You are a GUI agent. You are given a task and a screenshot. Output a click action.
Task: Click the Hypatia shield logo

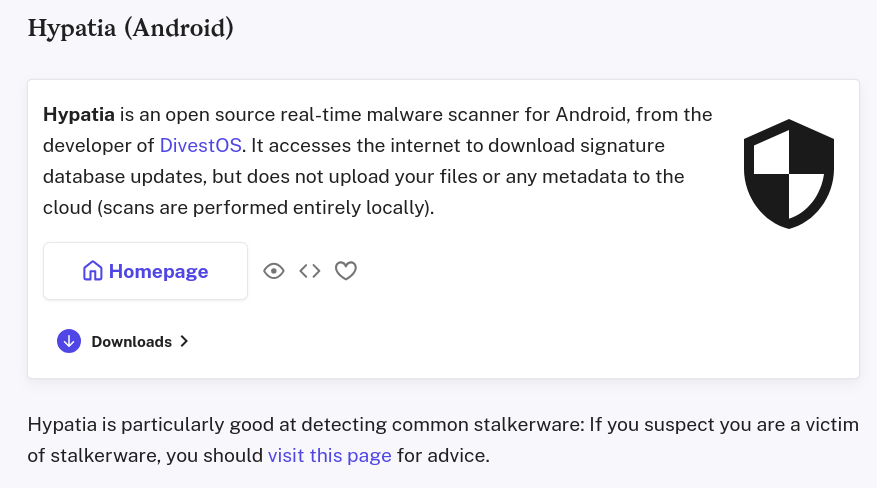[x=789, y=172]
